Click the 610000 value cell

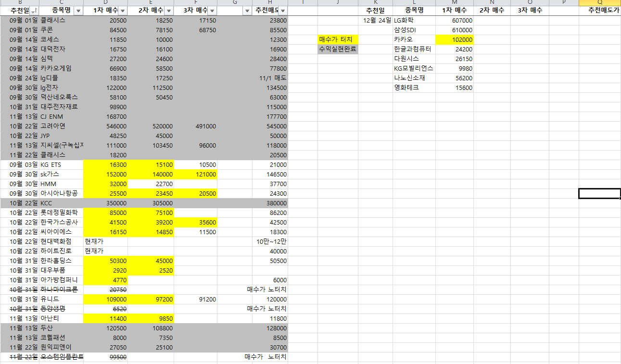(x=455, y=30)
